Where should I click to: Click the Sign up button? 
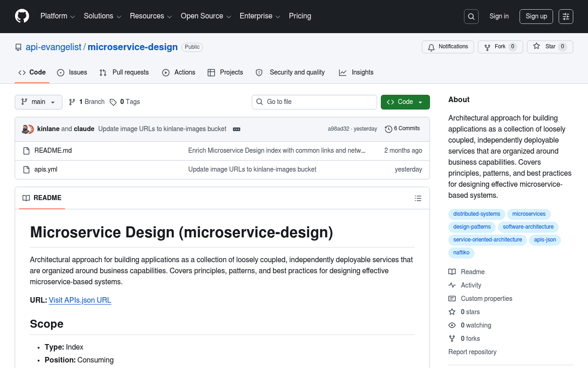536,17
